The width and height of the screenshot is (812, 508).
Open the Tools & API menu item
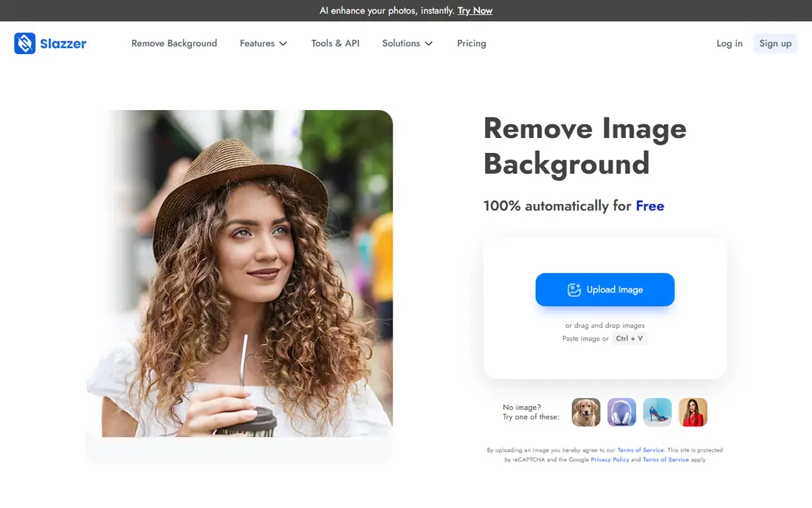pyautogui.click(x=335, y=44)
